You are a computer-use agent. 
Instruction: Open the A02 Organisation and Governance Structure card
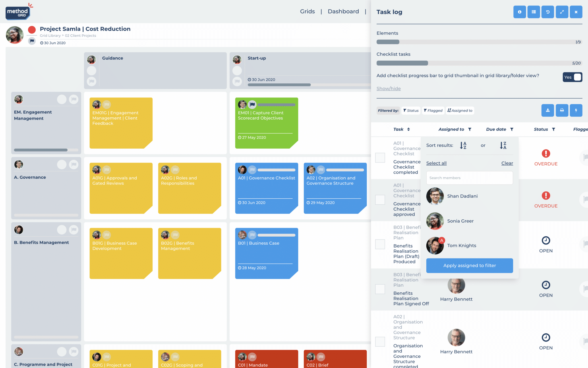coord(335,188)
